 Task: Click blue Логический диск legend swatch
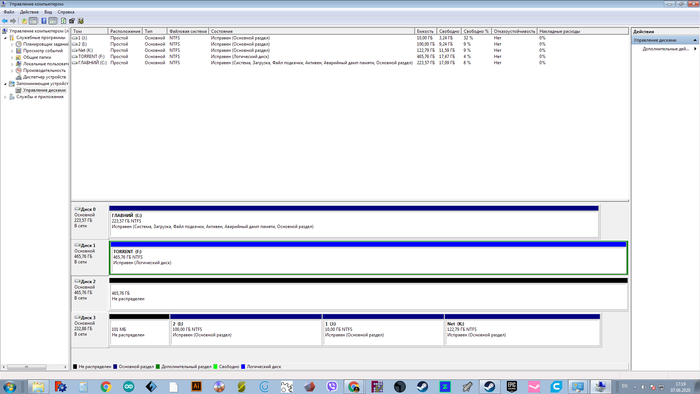point(243,367)
